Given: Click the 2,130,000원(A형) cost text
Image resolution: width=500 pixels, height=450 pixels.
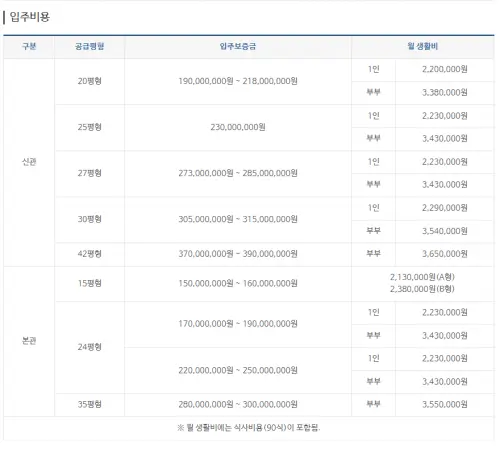Looking at the screenshot, I should coord(422,277).
